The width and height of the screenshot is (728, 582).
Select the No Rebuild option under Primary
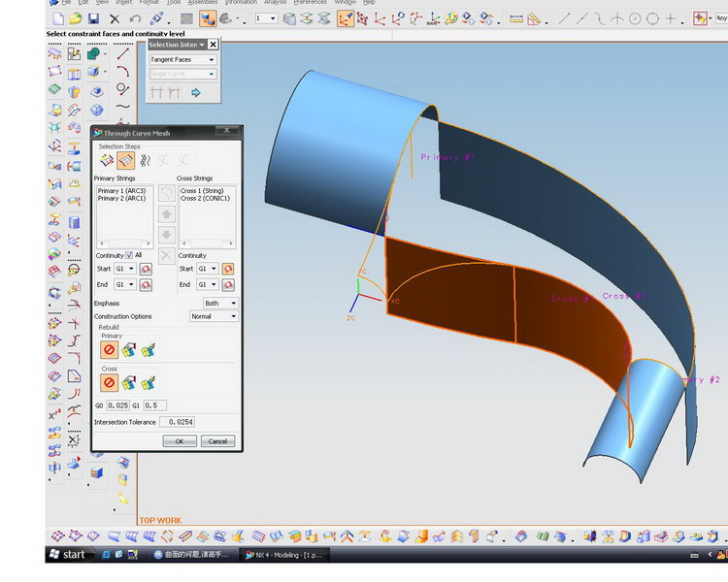110,349
